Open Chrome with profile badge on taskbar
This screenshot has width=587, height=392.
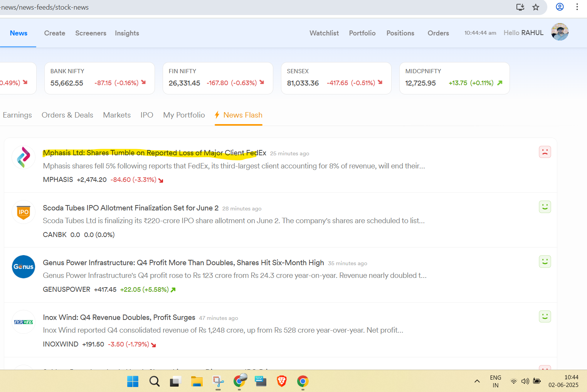(x=240, y=380)
